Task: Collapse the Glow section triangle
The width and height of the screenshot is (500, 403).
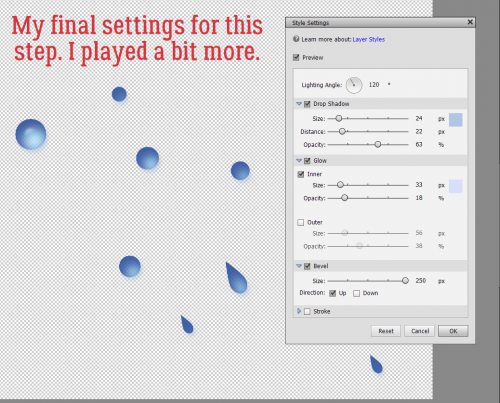Action: 299,160
